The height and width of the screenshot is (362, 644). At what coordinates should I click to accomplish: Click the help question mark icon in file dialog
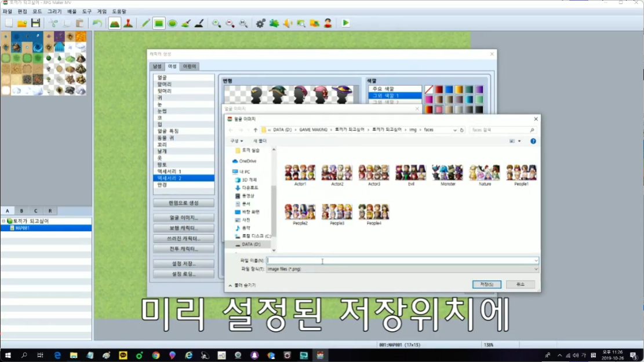533,141
